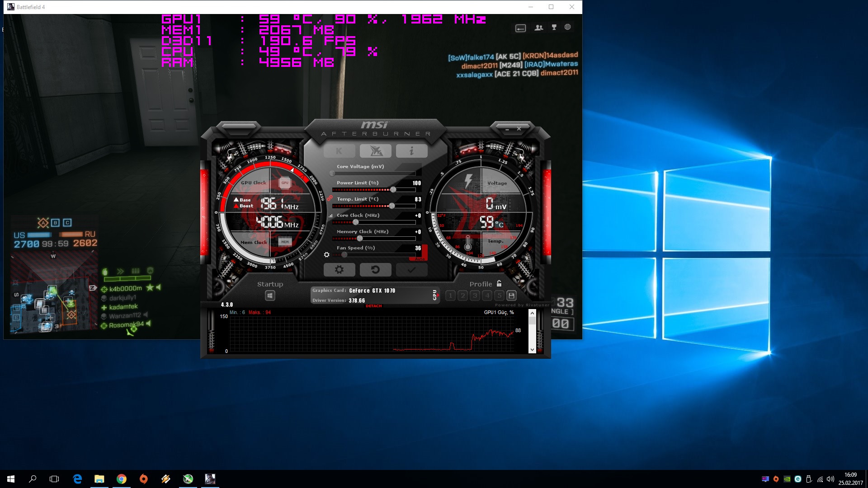Viewport: 868px width, 488px height.
Task: Select profile slot 2
Action: [x=462, y=296]
